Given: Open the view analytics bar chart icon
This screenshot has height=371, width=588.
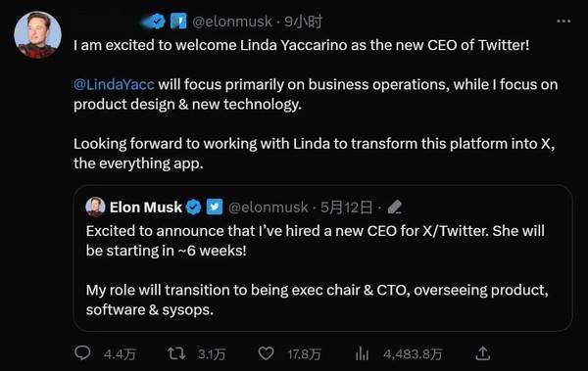Looking at the screenshot, I should click(x=362, y=353).
